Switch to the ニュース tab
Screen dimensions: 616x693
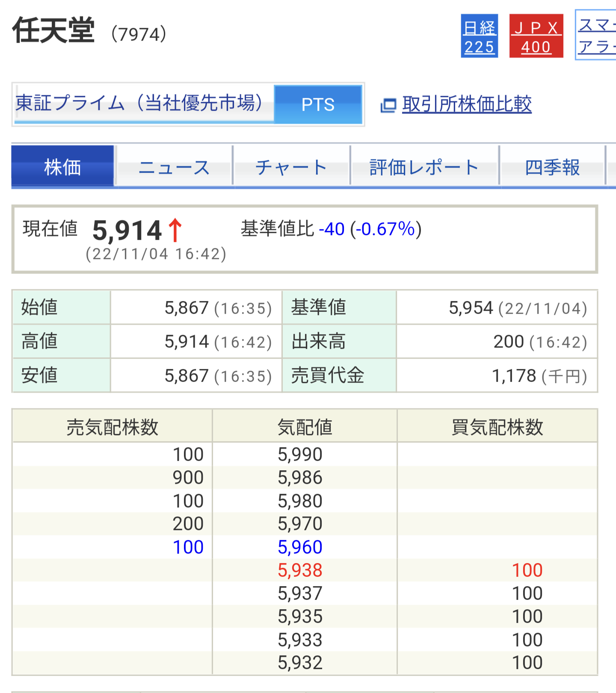(x=174, y=167)
